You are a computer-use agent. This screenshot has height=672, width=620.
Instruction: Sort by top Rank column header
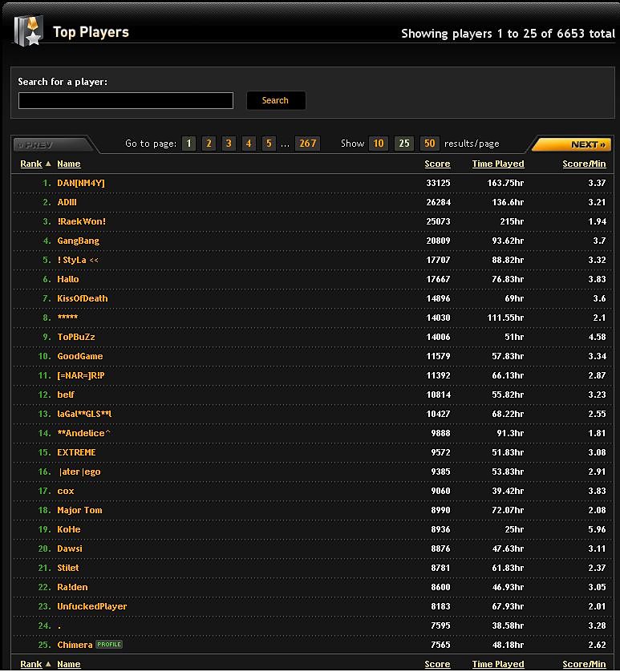point(31,164)
